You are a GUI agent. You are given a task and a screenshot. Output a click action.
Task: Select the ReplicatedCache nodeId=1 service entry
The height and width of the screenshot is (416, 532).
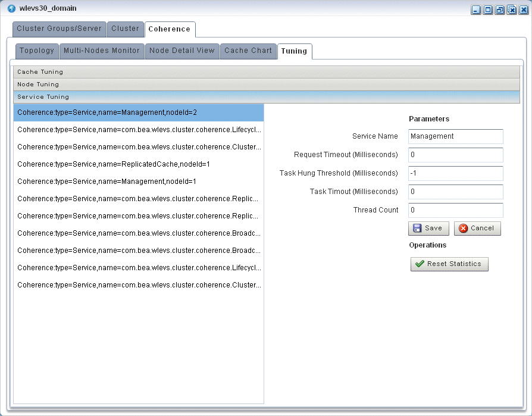114,164
